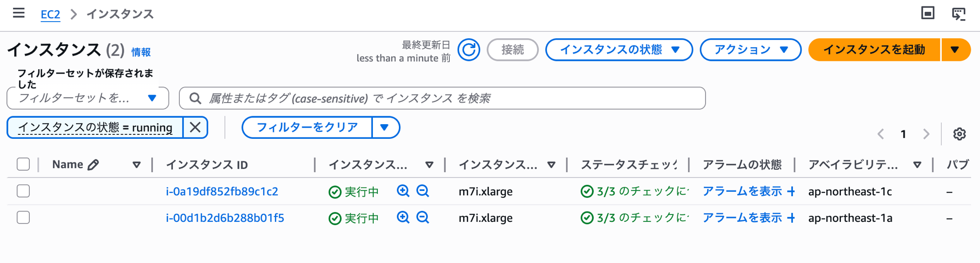This screenshot has height=263, width=980.
Task: Toggle the select-all instances header checkbox
Action: tap(23, 164)
